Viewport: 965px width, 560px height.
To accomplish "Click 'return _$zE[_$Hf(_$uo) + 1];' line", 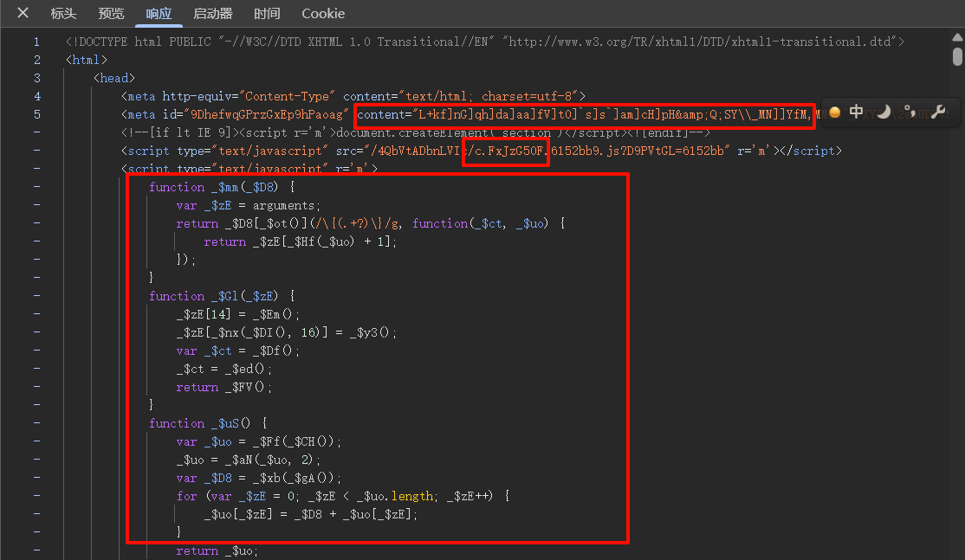I will pos(301,241).
